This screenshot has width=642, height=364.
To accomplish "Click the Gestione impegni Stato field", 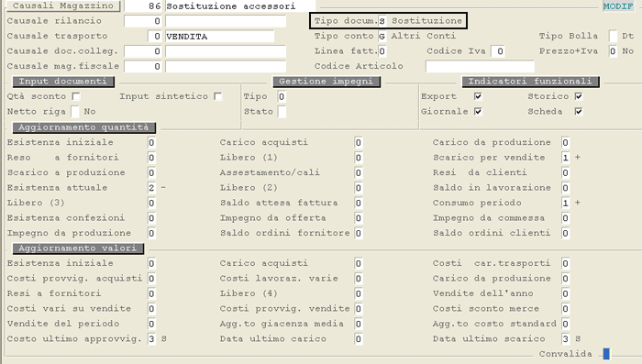I will pyautogui.click(x=282, y=111).
